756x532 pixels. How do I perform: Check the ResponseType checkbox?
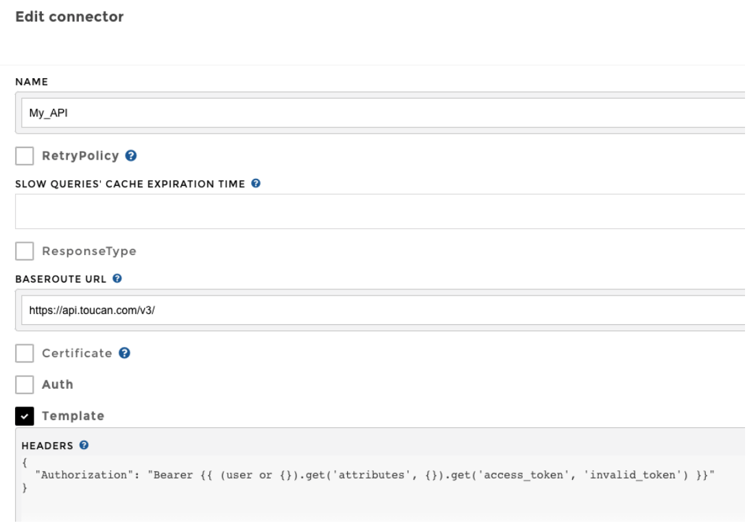point(25,252)
